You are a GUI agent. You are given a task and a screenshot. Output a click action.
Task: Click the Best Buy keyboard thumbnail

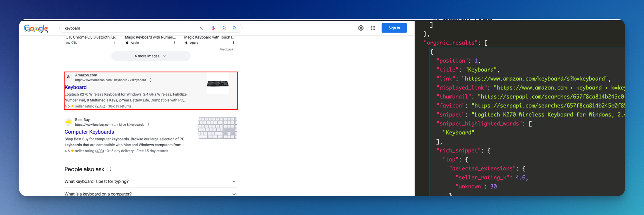[x=218, y=128]
